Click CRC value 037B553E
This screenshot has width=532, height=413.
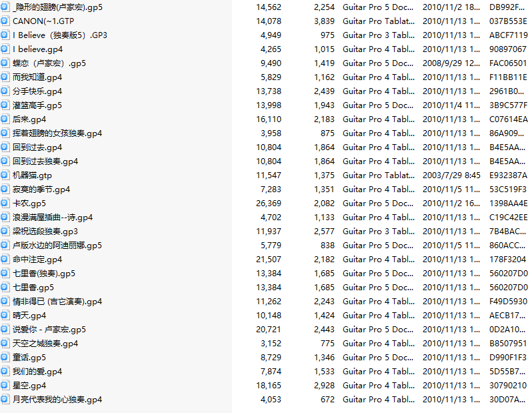click(x=508, y=21)
